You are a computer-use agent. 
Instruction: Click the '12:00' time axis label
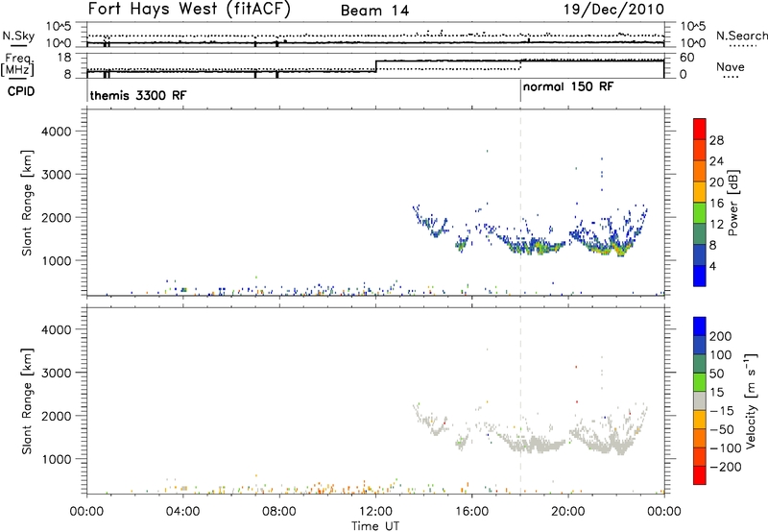point(375,512)
